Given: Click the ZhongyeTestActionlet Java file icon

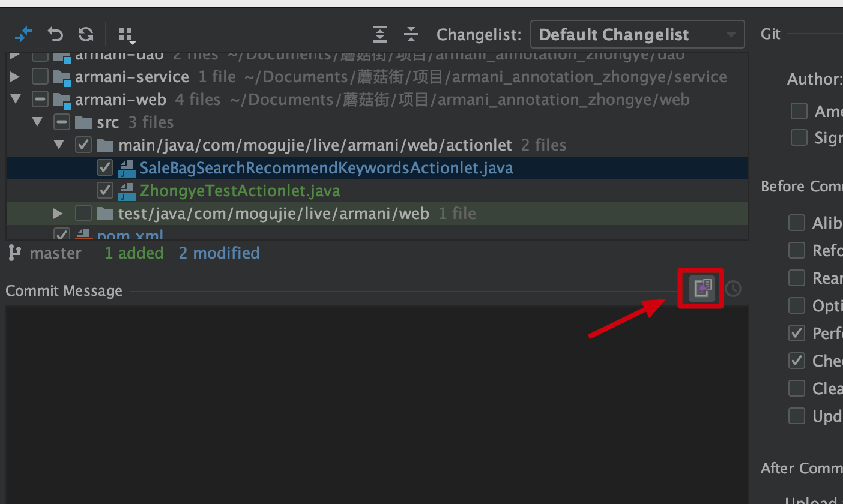Looking at the screenshot, I should click(126, 191).
